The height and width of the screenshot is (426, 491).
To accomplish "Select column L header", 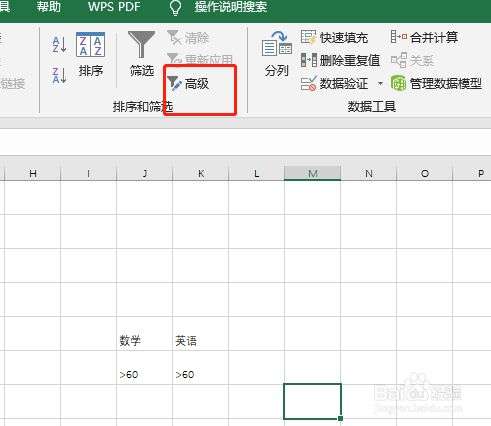I will [x=256, y=173].
